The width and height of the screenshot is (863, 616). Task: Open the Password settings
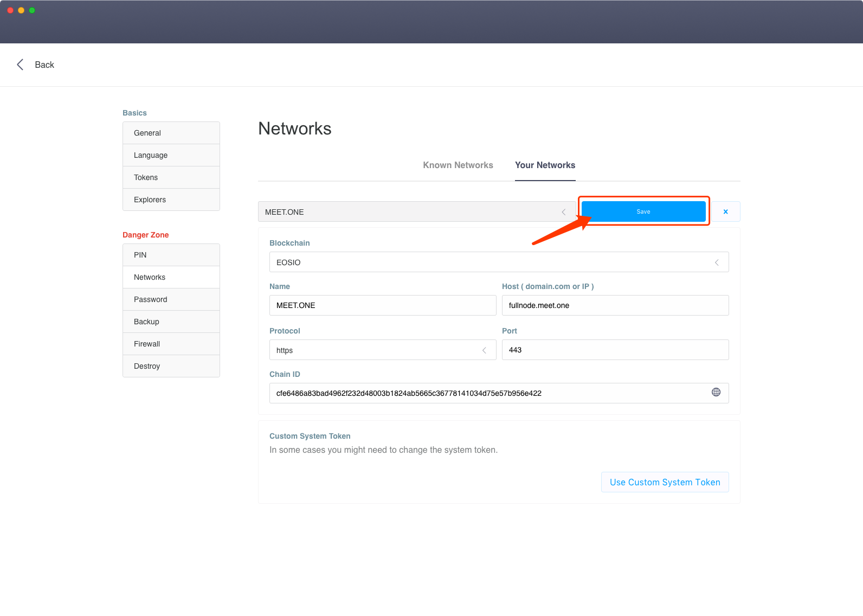point(171,299)
